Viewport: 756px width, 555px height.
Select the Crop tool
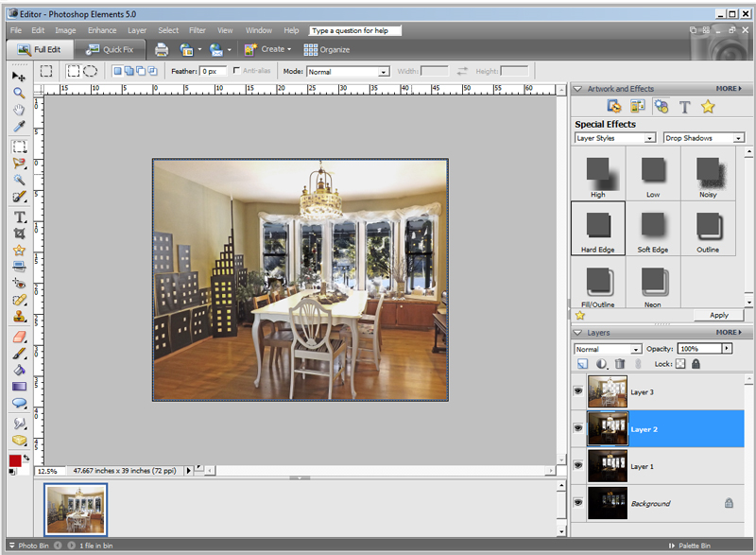click(19, 234)
